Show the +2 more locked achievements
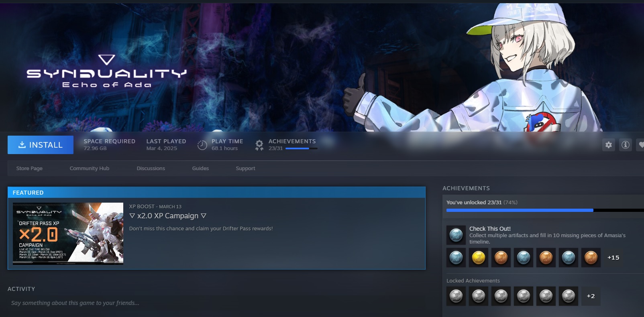The image size is (644, 317). pos(591,296)
